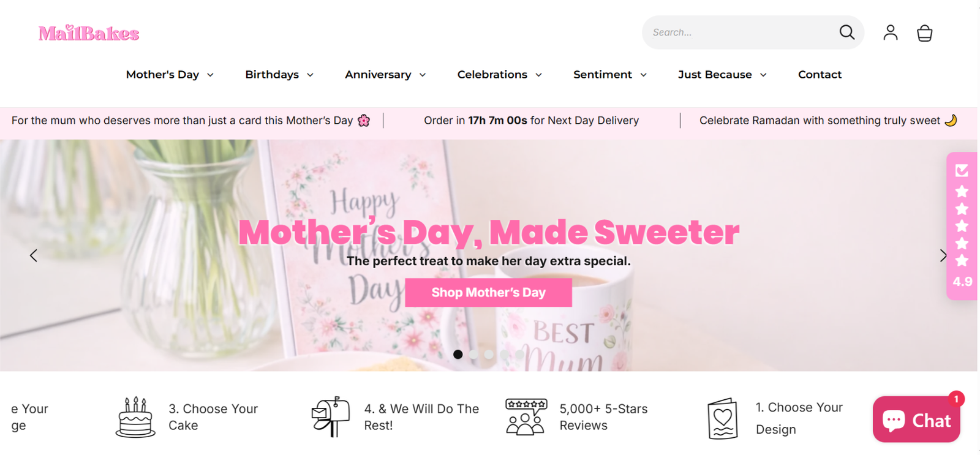Screen dimensions: 980x455
Task: Expand the Birthdays dropdown
Action: 279,75
